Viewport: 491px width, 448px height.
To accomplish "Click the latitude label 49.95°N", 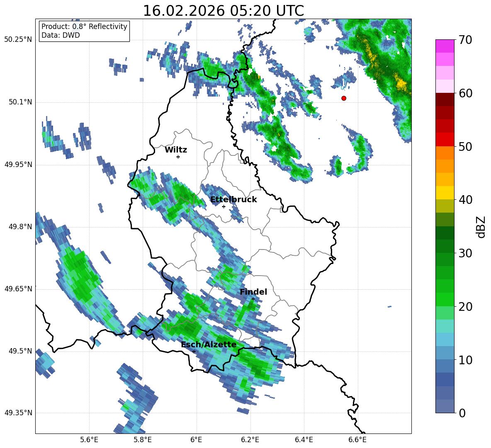I will (x=18, y=164).
